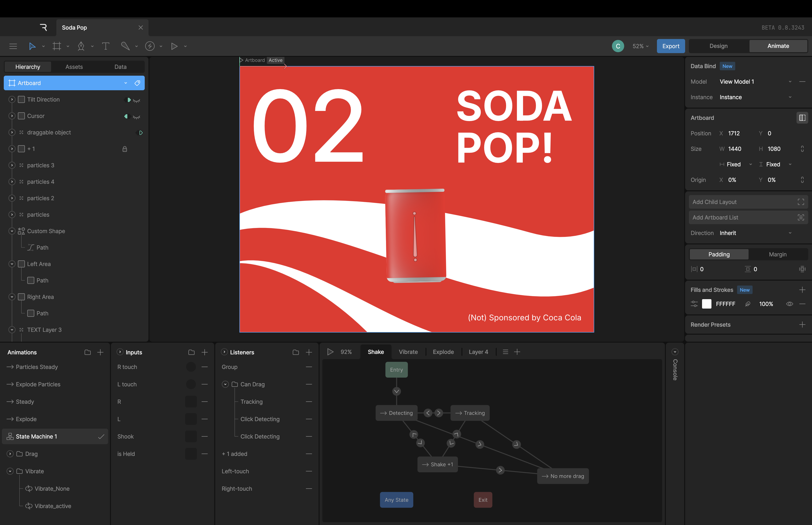Expand the Drag animations folder
Image resolution: width=812 pixels, height=525 pixels.
tap(10, 454)
